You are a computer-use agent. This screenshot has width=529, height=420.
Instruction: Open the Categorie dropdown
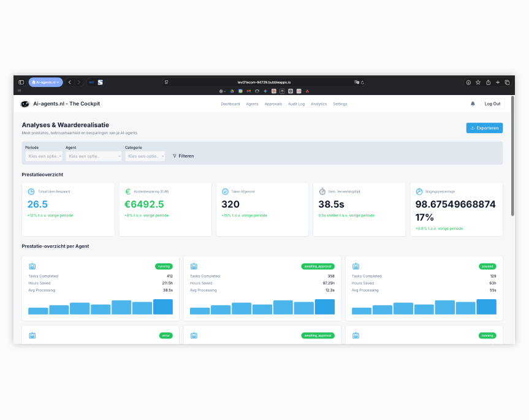[x=145, y=156]
